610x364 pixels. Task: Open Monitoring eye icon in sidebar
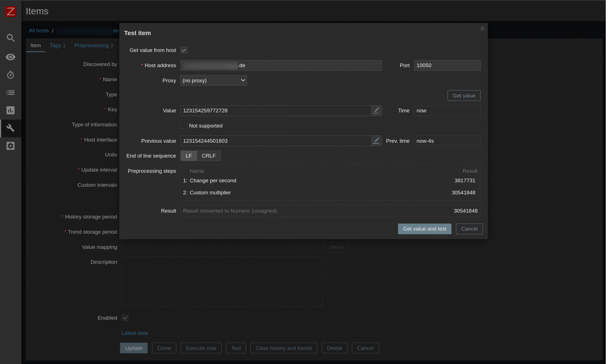pyautogui.click(x=10, y=57)
